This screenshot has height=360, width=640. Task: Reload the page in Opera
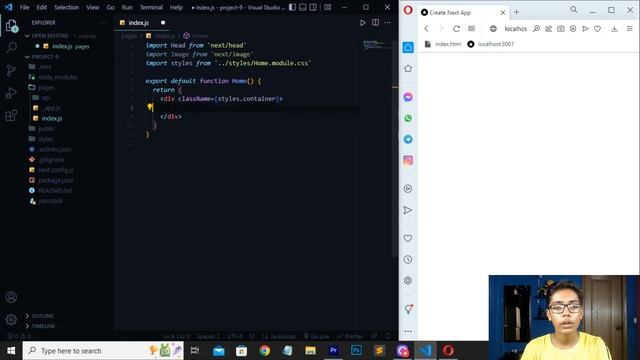point(456,29)
